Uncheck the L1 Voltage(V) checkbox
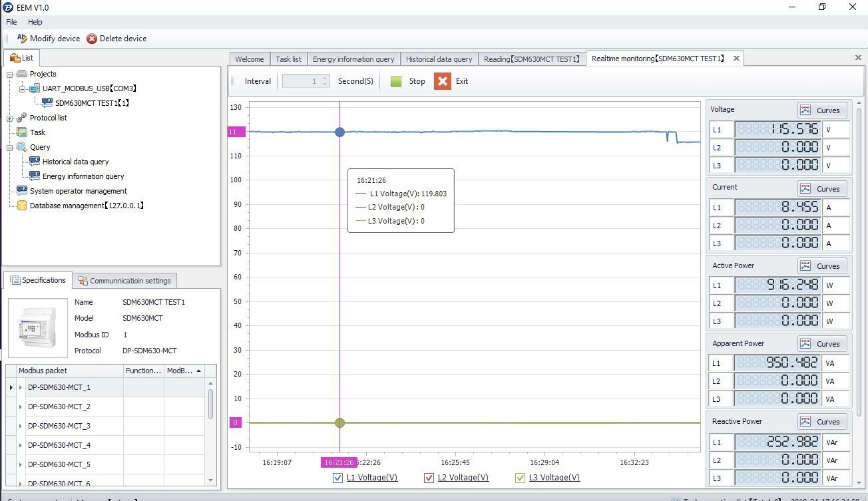This screenshot has height=501, width=868. pos(337,478)
